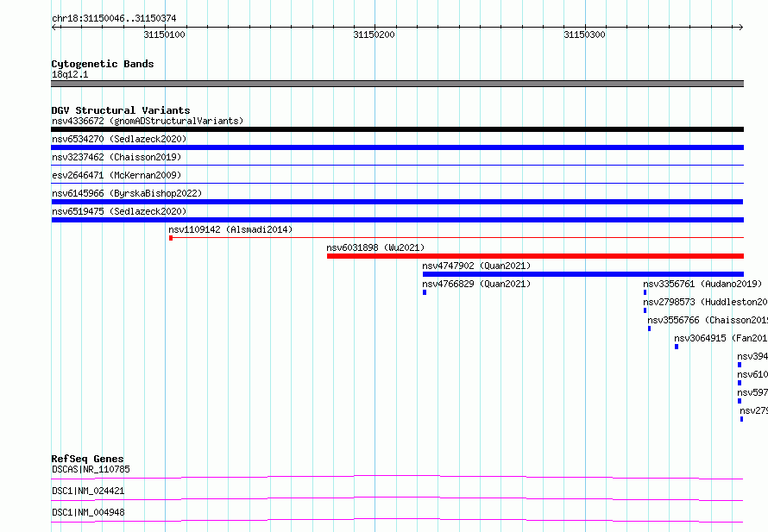This screenshot has width=768, height=532.
Task: Open the truncated nsv597 variant label
Action: (x=752, y=392)
